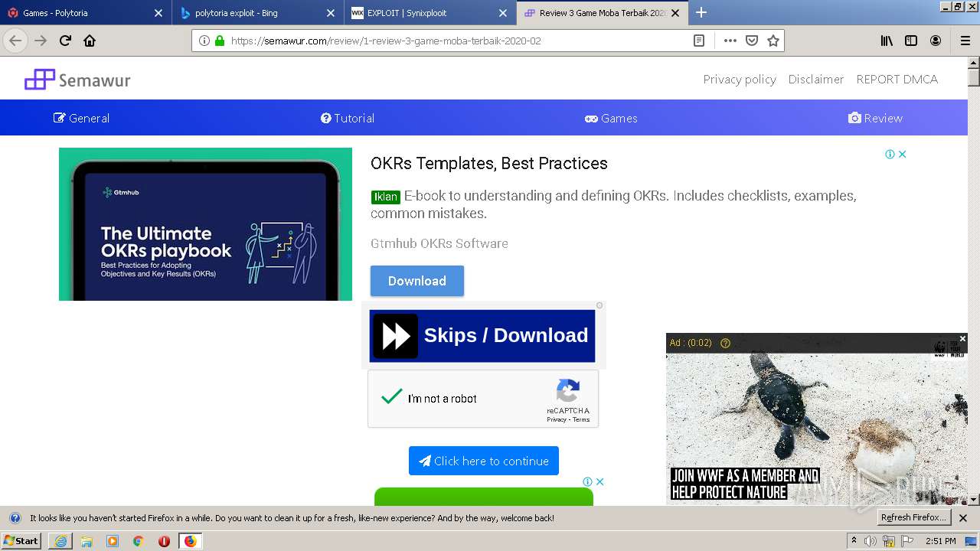
Task: Open the REPORT DMCA link
Action: pos(897,80)
